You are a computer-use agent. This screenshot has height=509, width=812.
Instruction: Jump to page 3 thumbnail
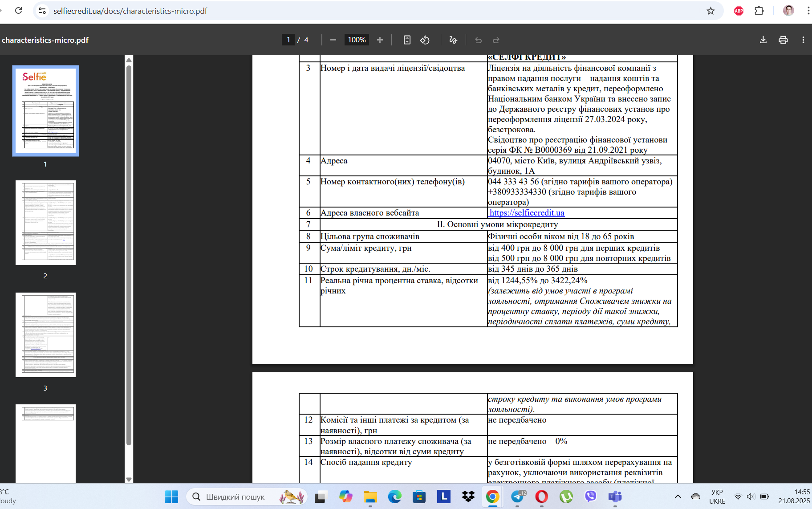pos(45,335)
